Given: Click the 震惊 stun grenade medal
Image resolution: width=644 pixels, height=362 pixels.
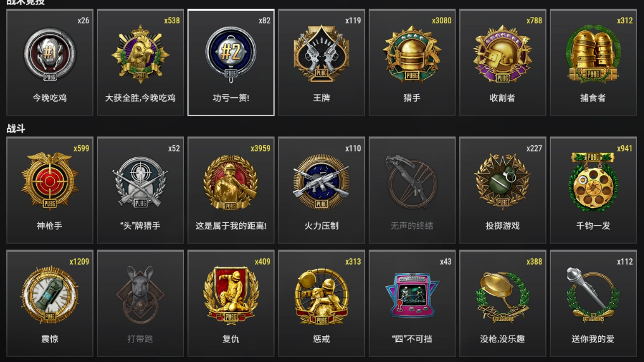Looking at the screenshot, I should pyautogui.click(x=50, y=303).
